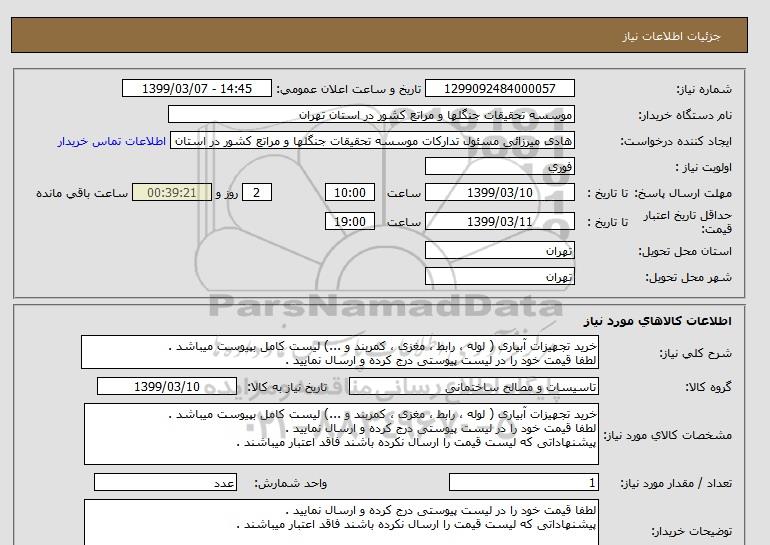Click the goods group field تاسیسات و مصالح ساختمانی

[473, 387]
